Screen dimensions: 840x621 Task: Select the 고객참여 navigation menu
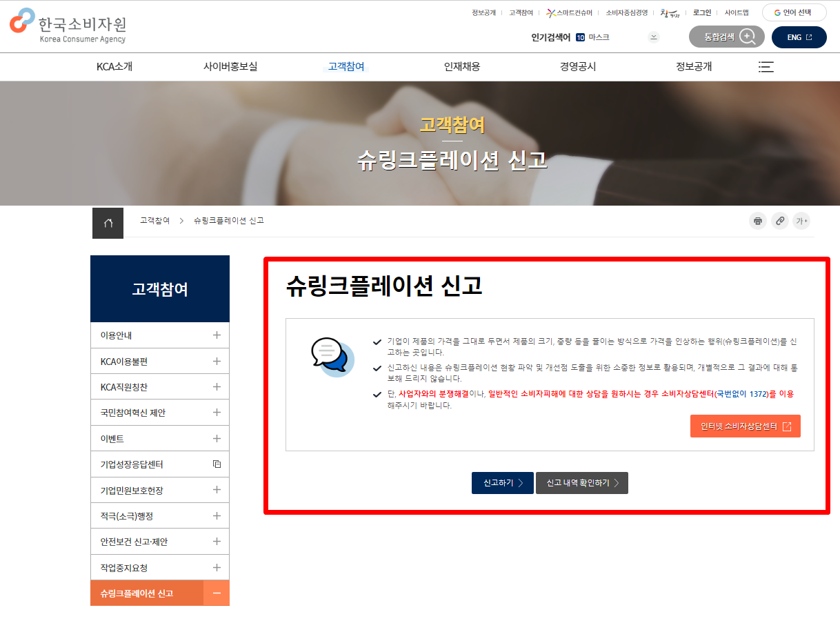tap(346, 67)
